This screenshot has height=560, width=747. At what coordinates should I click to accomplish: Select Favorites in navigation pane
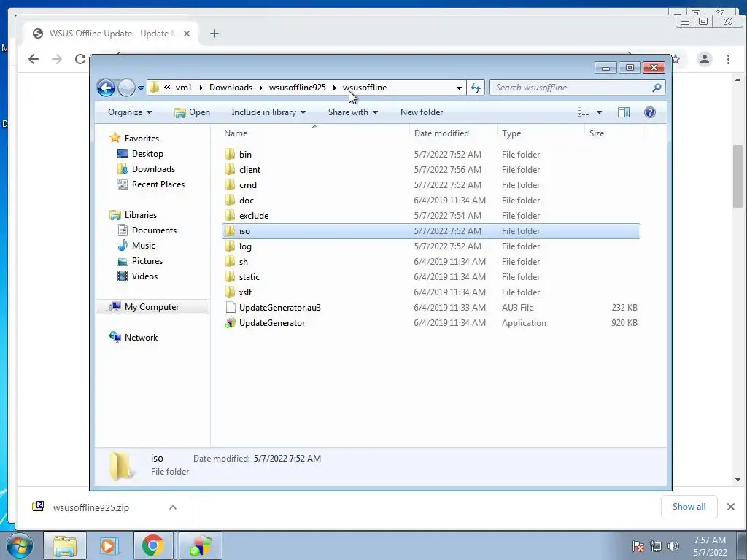click(x=142, y=139)
